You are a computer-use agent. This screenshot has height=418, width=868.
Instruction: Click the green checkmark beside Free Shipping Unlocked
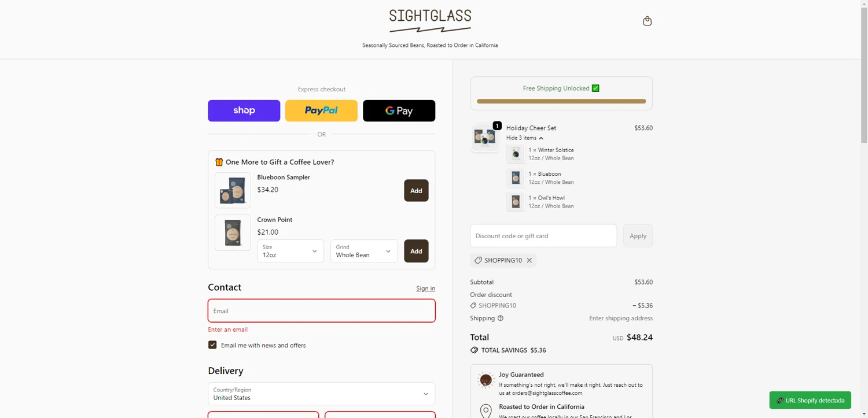click(595, 88)
